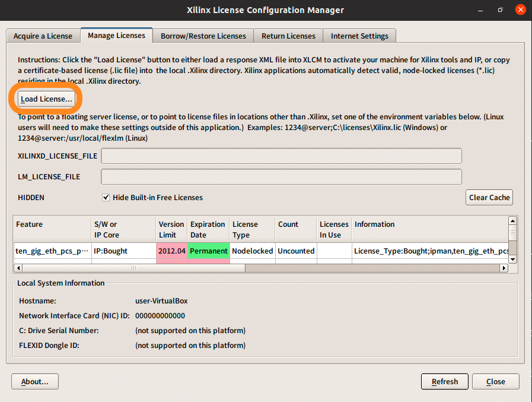Image resolution: width=532 pixels, height=402 pixels.
Task: Click the vertical scrollbar thumb of table
Action: (512, 233)
